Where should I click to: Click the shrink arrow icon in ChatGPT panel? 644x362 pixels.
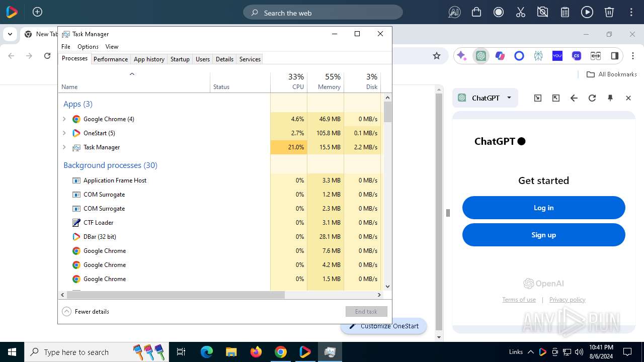pos(538,98)
